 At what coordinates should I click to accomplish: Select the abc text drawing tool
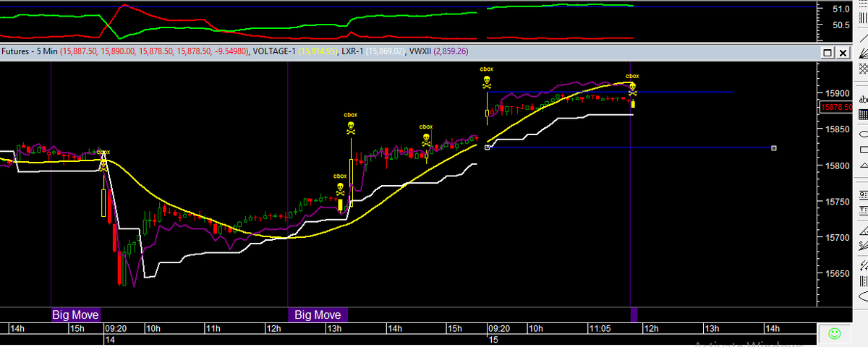tap(863, 99)
